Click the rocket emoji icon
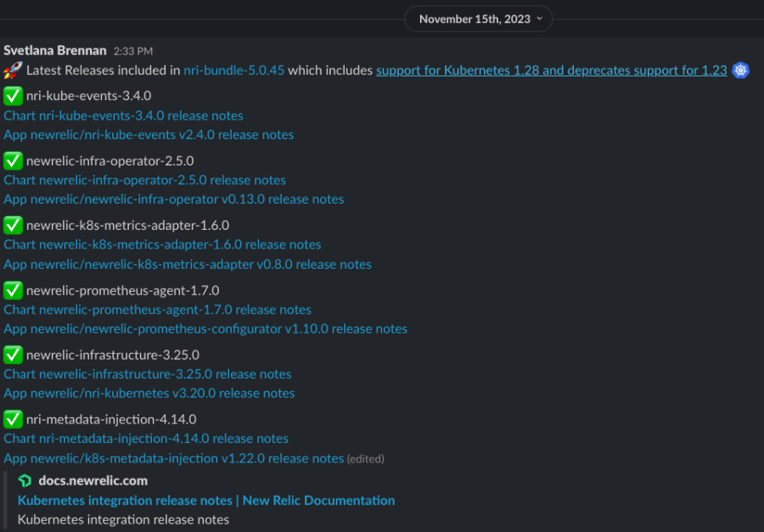764x532 pixels. (x=13, y=70)
